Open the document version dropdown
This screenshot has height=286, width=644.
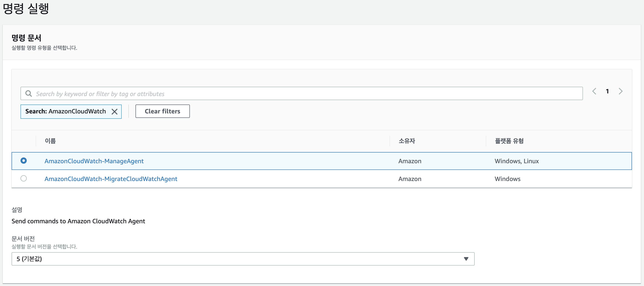(x=242, y=259)
